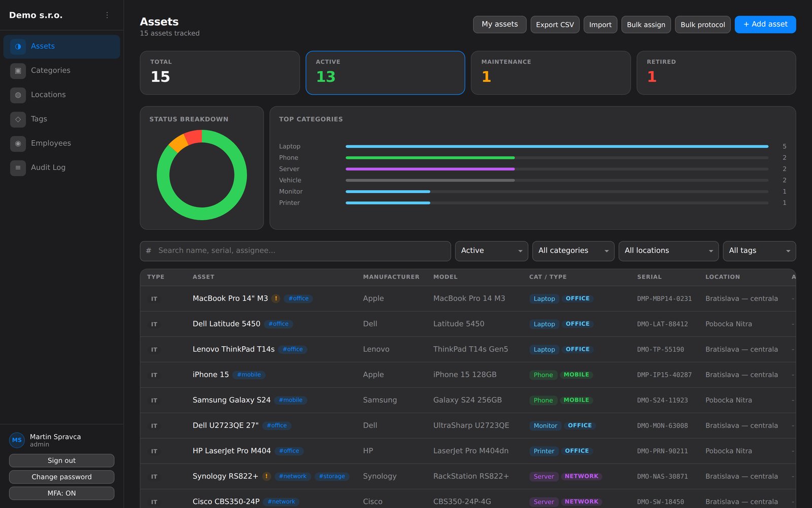Click the + Add asset button
This screenshot has height=508, width=812.
pyautogui.click(x=765, y=24)
